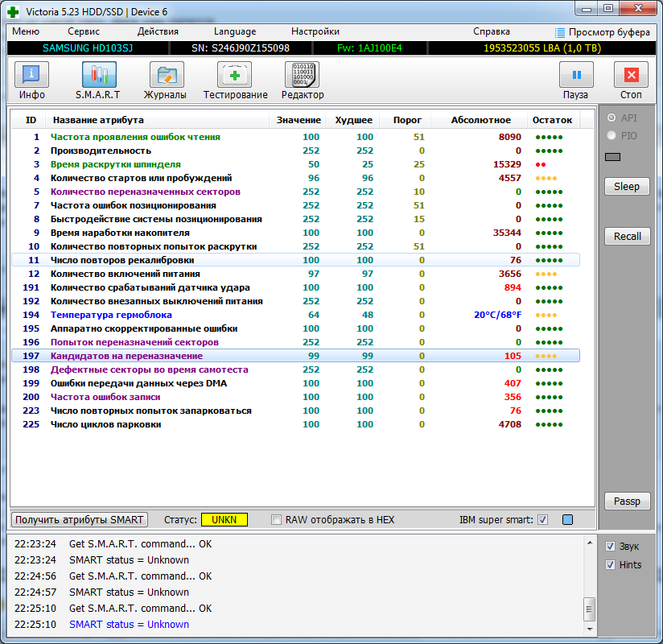
Task: Open the Редактор hex editor icon
Action: pos(302,76)
